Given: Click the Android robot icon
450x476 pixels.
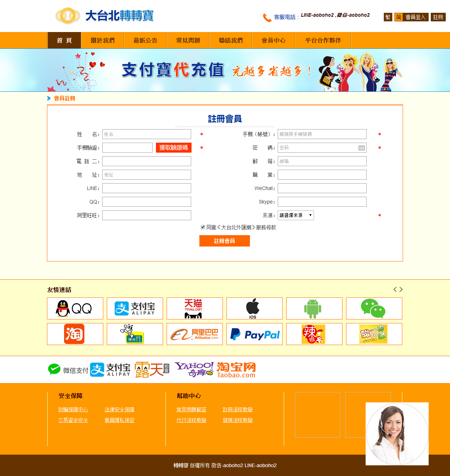Looking at the screenshot, I should 314,308.
